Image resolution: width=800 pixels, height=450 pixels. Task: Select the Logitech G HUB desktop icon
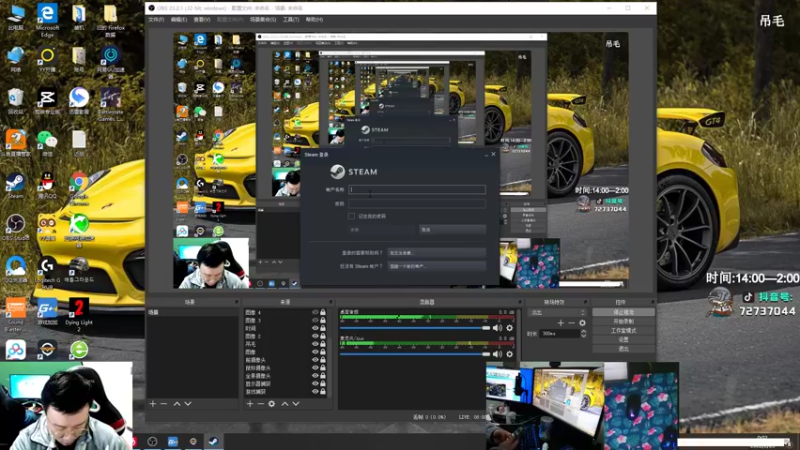tap(47, 271)
